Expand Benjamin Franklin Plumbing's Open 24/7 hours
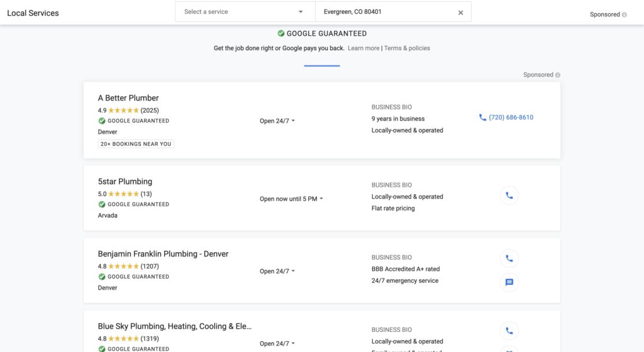This screenshot has width=644, height=352. tap(277, 271)
